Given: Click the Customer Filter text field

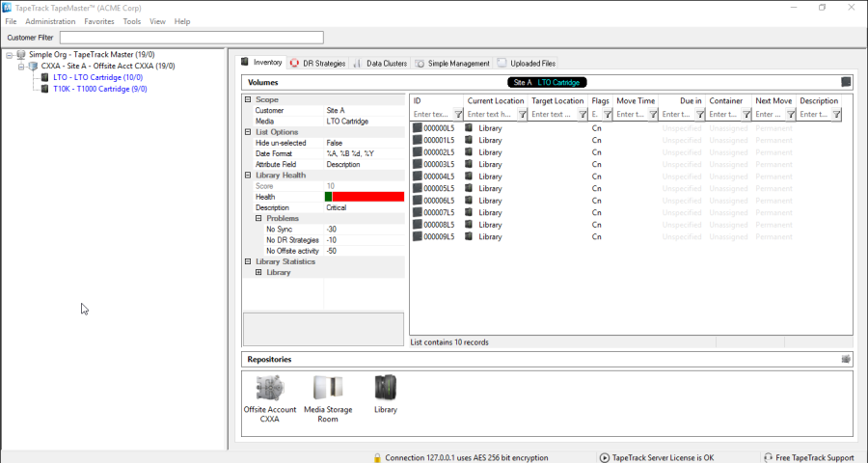Looking at the screenshot, I should (x=192, y=38).
